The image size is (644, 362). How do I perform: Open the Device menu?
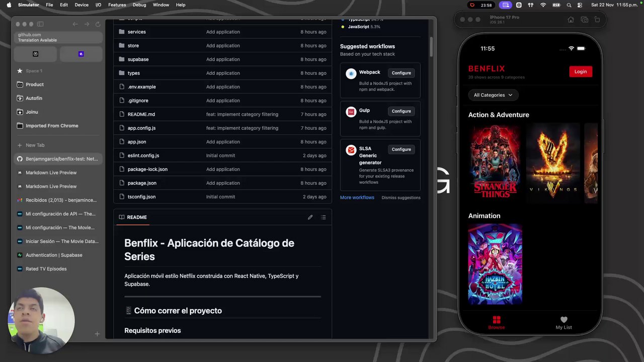(82, 5)
